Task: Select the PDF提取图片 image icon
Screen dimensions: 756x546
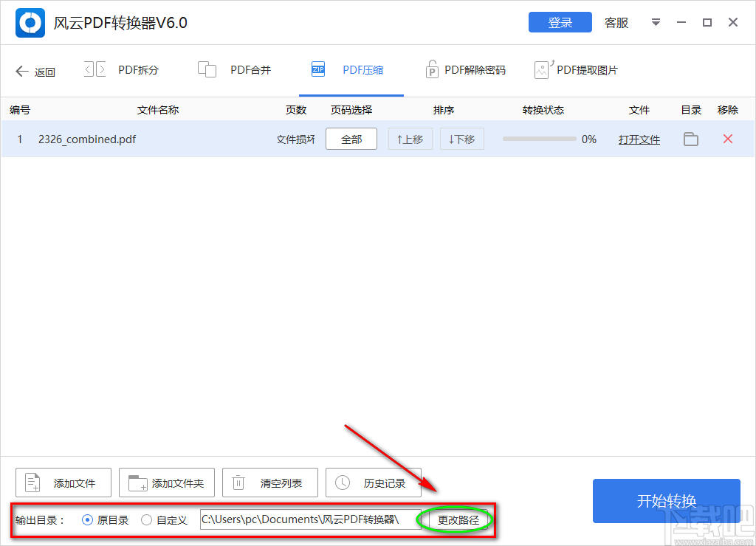Action: coord(543,68)
